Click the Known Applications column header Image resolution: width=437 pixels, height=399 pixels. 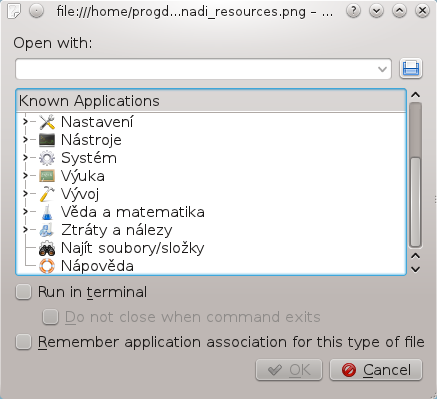click(211, 101)
